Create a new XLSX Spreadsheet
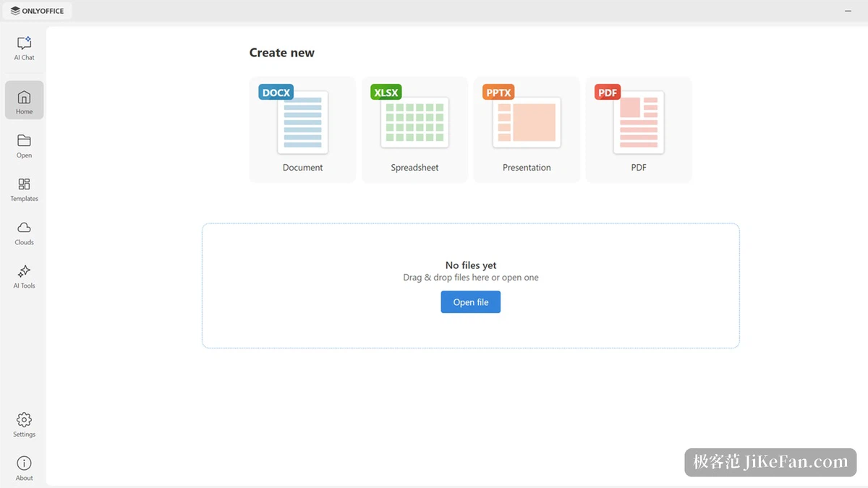868x488 pixels. [414, 130]
